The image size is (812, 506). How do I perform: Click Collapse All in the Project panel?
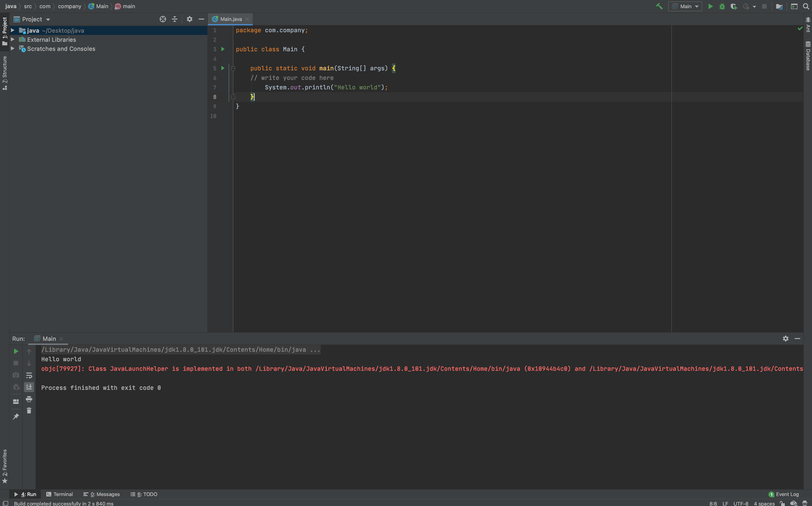click(x=175, y=19)
